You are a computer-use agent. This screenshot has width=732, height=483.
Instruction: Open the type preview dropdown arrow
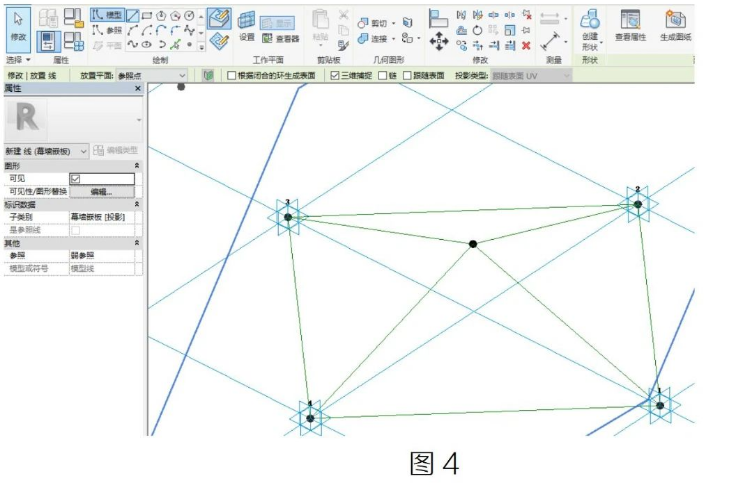pos(139,120)
